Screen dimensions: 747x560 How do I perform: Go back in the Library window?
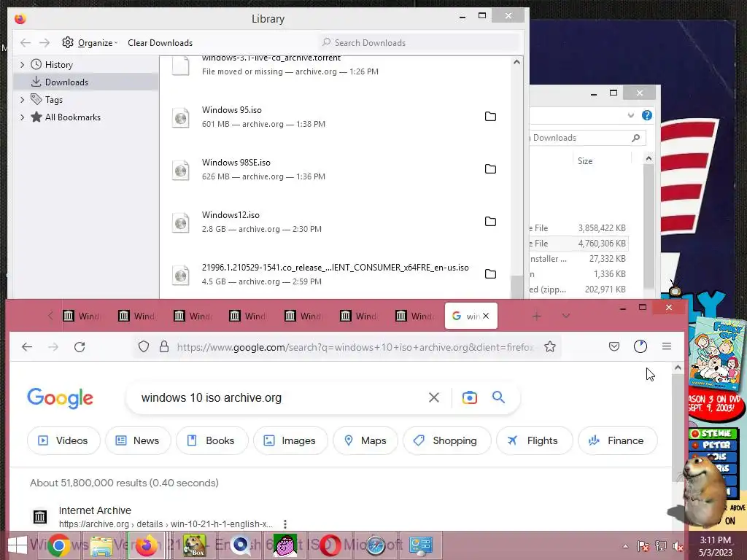pyautogui.click(x=26, y=43)
